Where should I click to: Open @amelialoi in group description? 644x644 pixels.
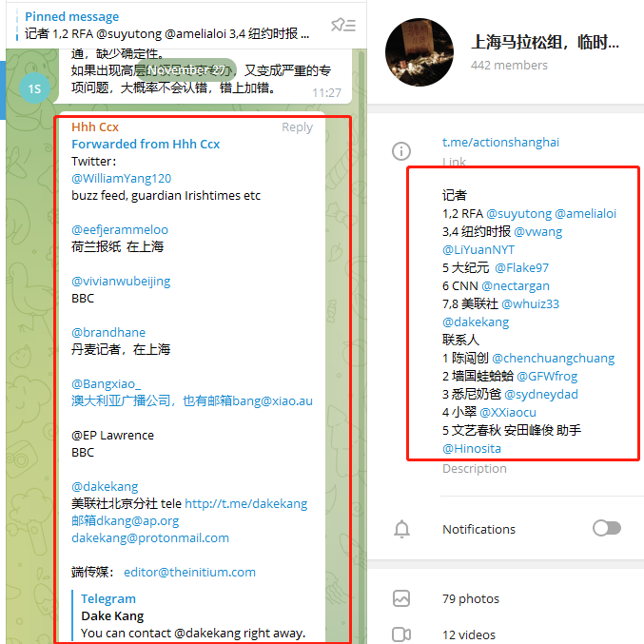click(x=586, y=214)
